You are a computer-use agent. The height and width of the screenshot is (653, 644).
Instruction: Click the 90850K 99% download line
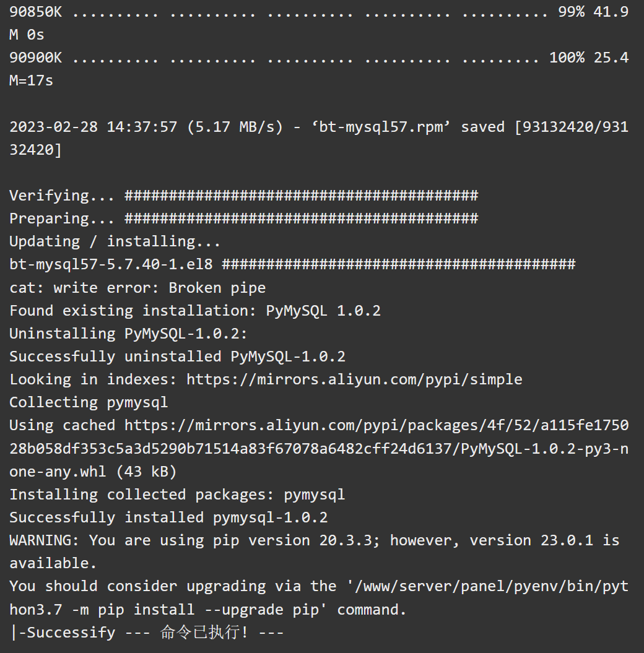click(319, 23)
